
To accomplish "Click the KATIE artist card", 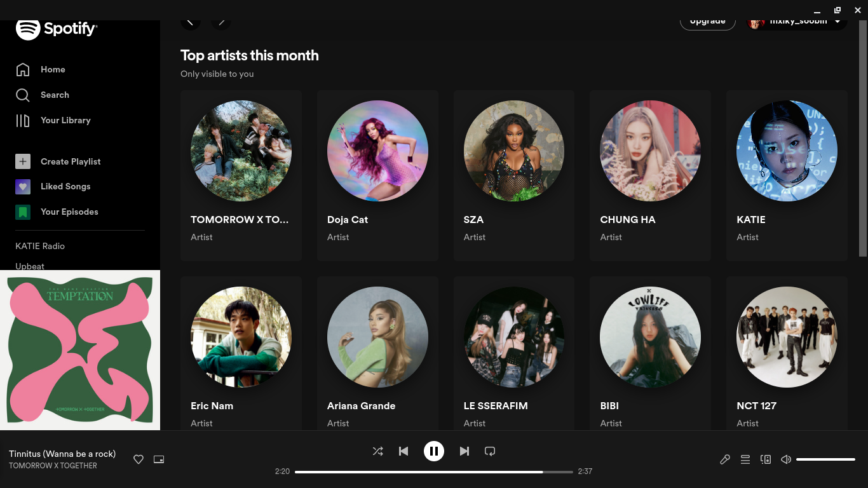I will point(787,175).
